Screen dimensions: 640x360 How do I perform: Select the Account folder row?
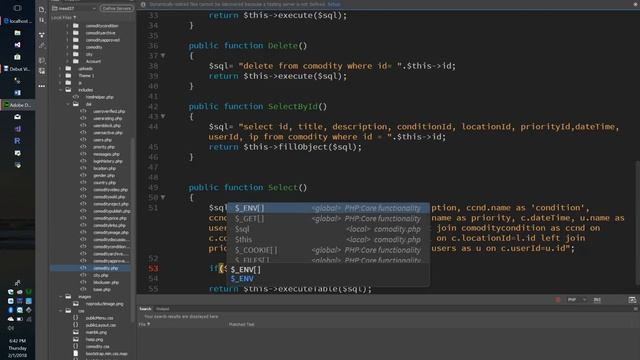tap(93, 61)
